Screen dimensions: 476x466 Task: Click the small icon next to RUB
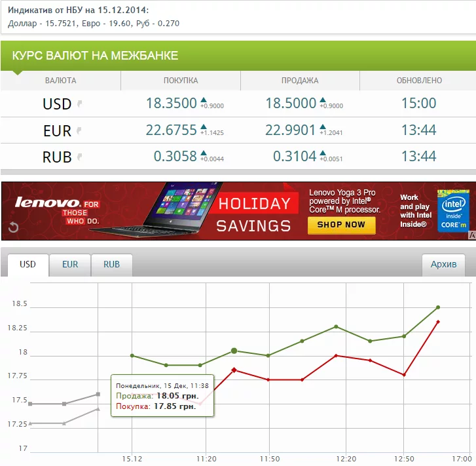[79, 157]
